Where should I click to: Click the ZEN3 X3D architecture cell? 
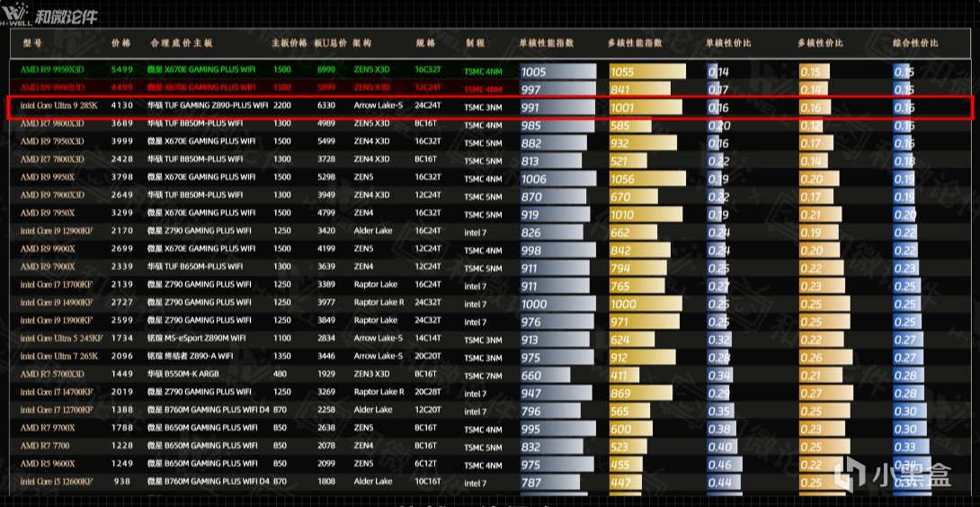tap(371, 374)
